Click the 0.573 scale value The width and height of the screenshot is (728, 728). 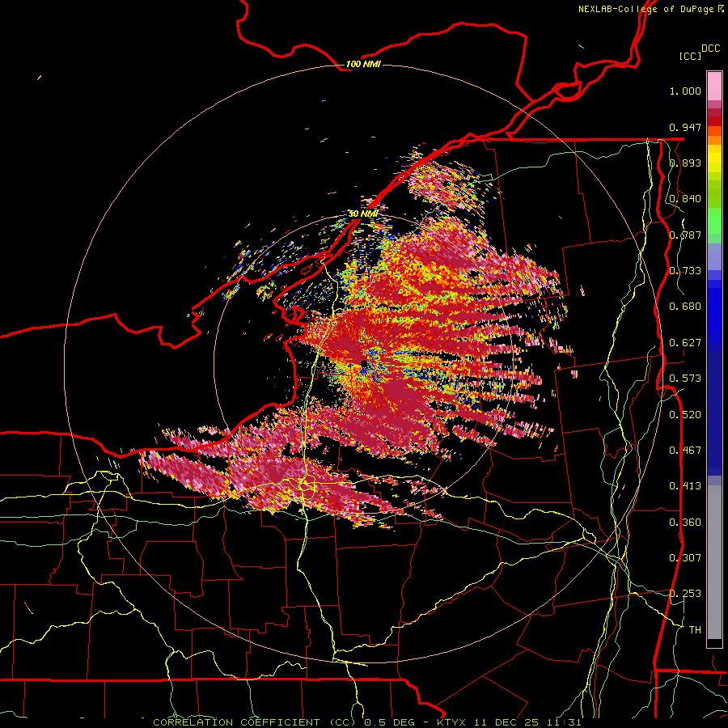pos(685,379)
